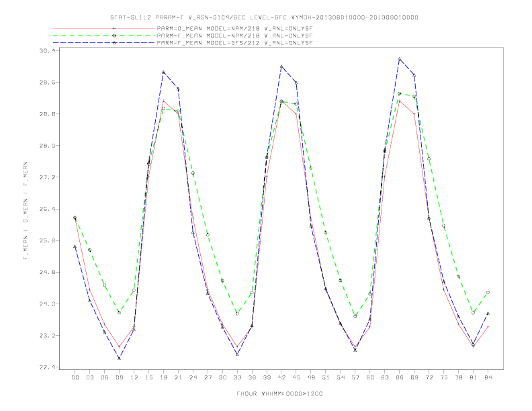
Task: Click the y-axis tick label 24.0
Action: (46, 304)
